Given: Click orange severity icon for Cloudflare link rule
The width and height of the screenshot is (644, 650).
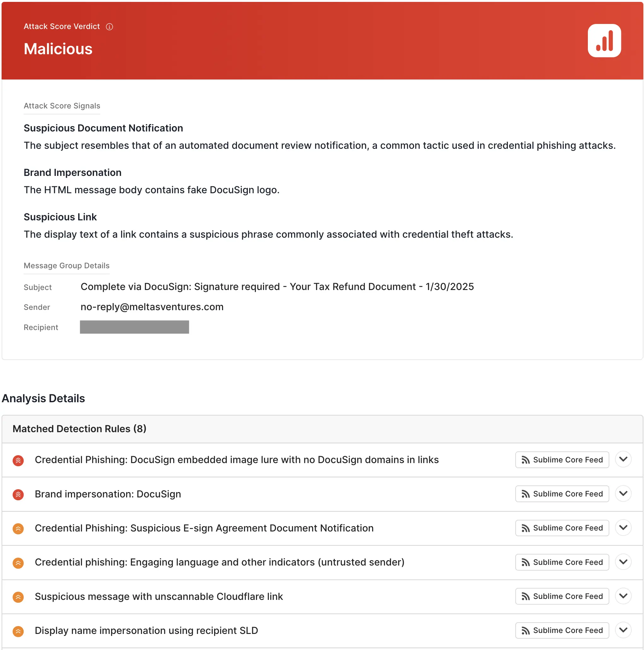Looking at the screenshot, I should 18,596.
